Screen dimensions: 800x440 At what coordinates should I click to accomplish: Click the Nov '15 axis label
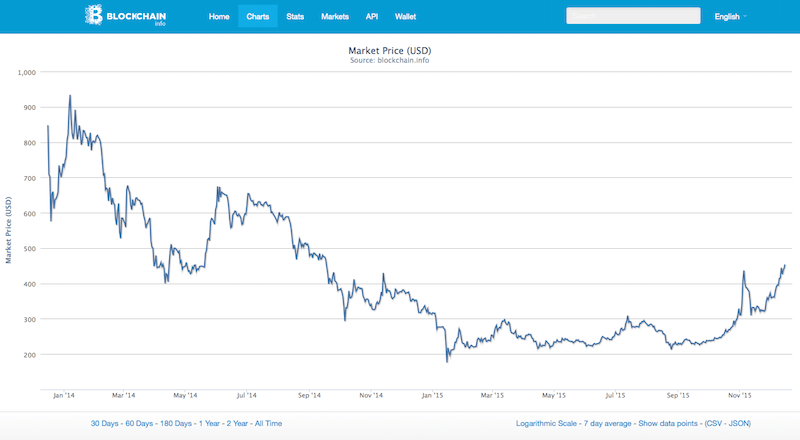[740, 395]
